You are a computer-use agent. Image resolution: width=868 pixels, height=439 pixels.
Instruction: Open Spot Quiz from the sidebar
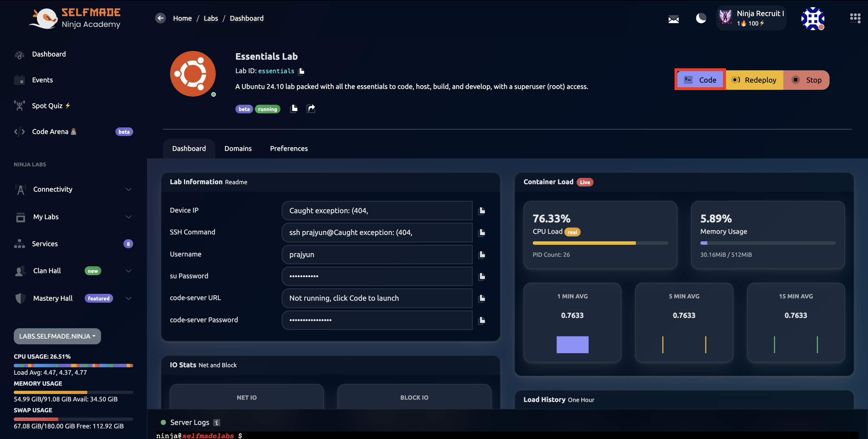point(51,106)
